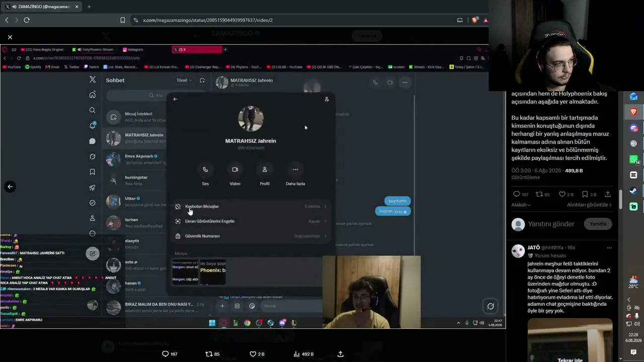Open JATÖ's profile avatar
This screenshot has width=644, height=362.
(x=518, y=251)
